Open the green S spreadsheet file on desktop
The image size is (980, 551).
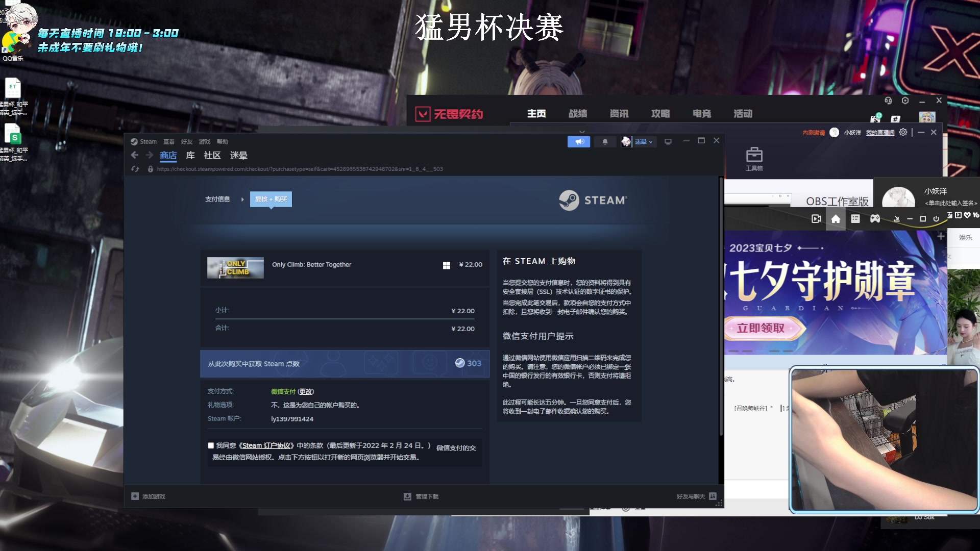13,143
